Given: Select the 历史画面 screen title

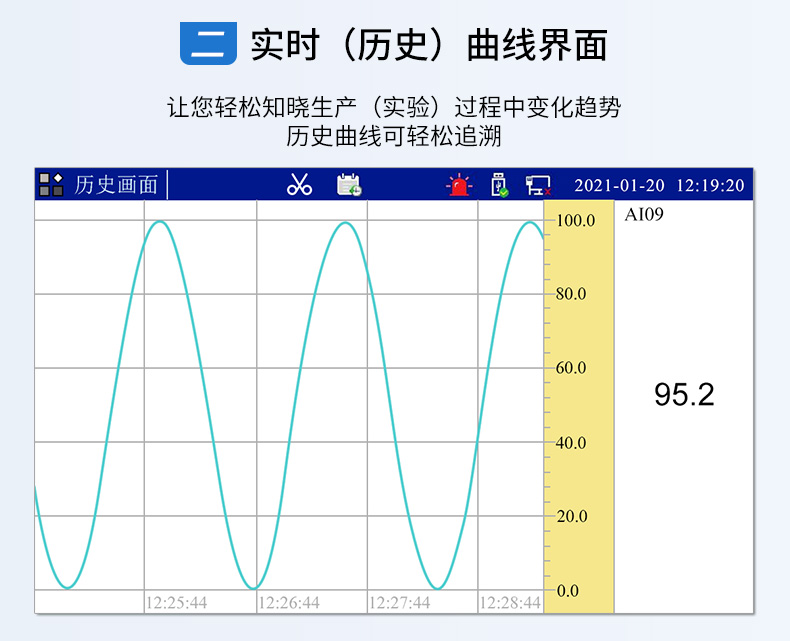Looking at the screenshot, I should pyautogui.click(x=116, y=185).
